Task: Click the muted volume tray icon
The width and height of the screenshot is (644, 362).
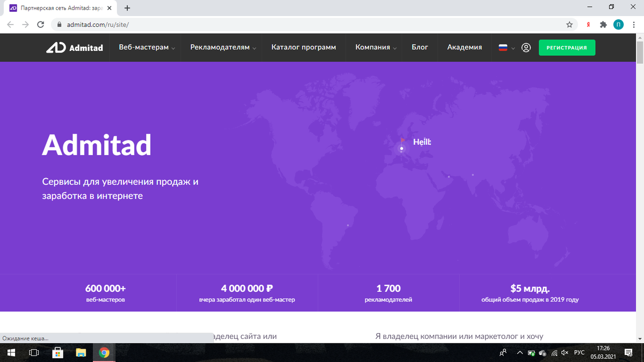Action: click(x=565, y=352)
